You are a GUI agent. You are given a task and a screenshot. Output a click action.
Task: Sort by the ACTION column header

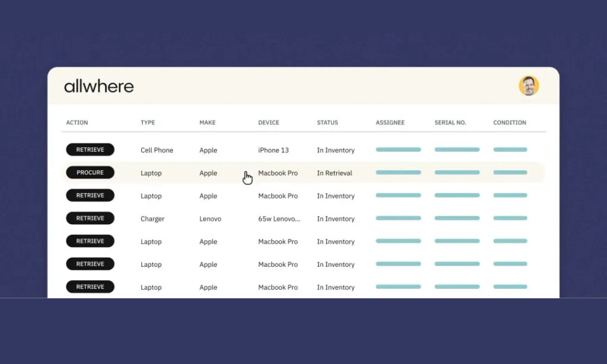coord(76,123)
